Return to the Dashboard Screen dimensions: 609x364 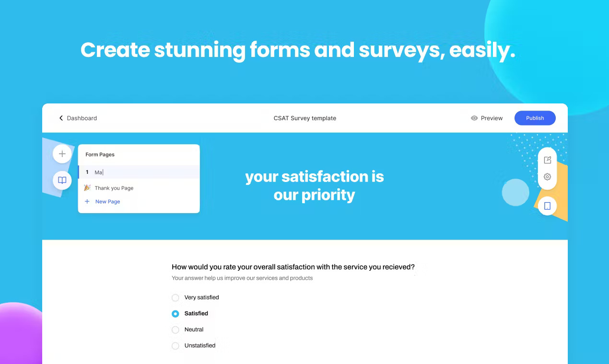pos(82,118)
